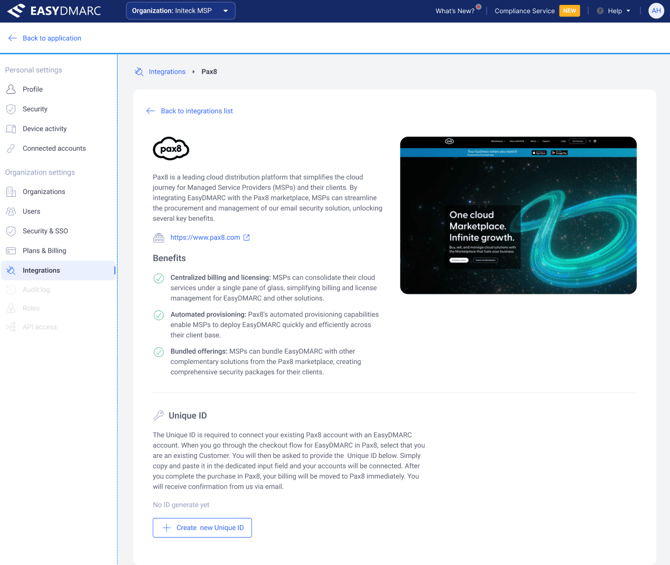The height and width of the screenshot is (565, 670).
Task: Click the 'No ID generate yet' text
Action: tap(181, 505)
